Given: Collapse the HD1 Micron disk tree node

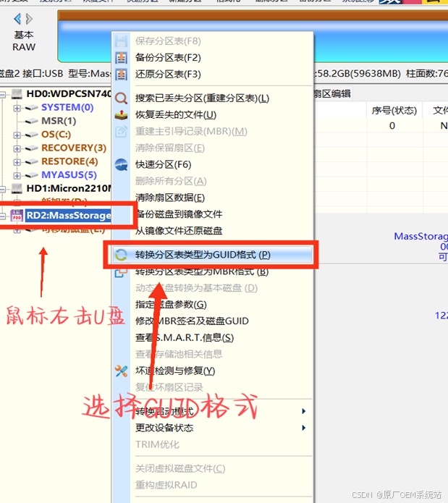Looking at the screenshot, I should pos(3,189).
